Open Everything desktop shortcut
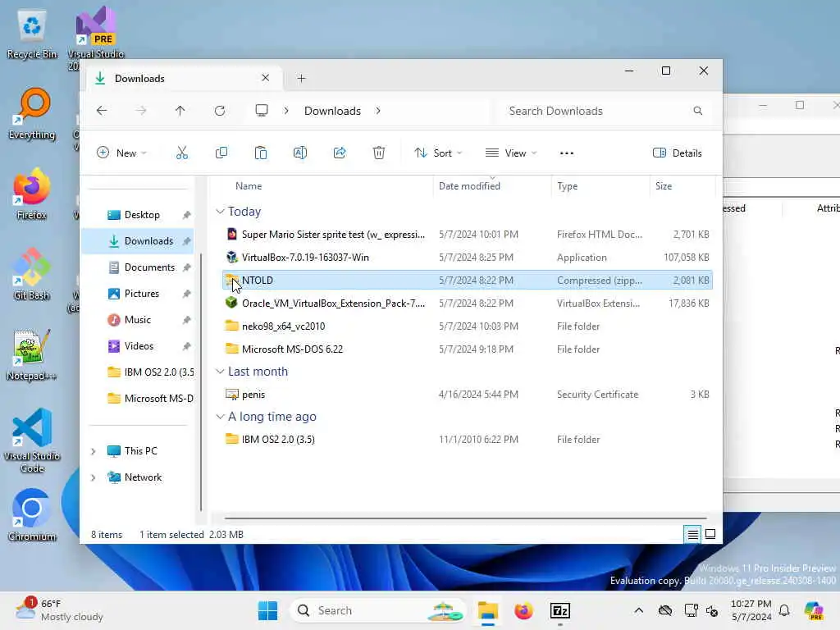 coord(32,113)
